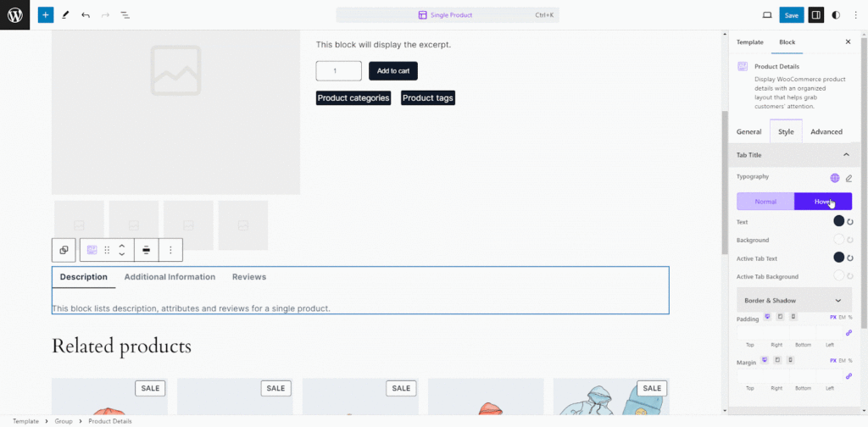This screenshot has height=427, width=868.
Task: Select desktop device for Margin
Action: pos(765,359)
